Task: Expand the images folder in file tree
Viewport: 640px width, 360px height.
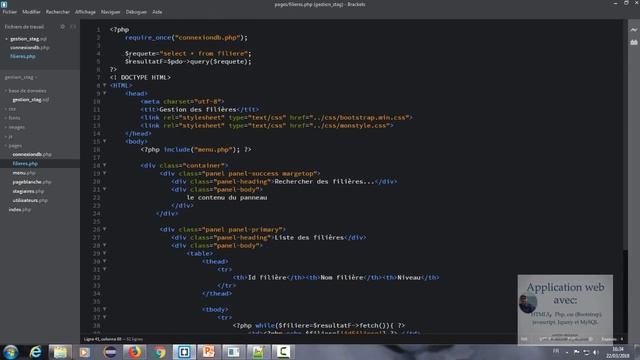Action: click(16, 127)
